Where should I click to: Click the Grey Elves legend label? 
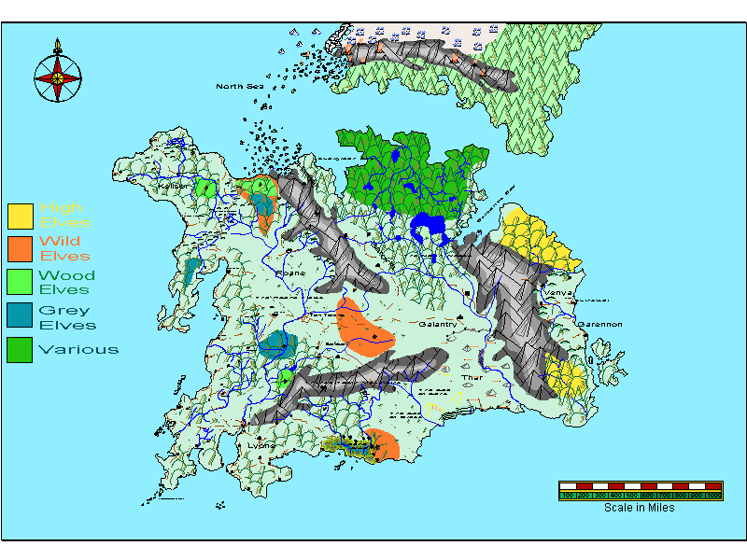pos(67,317)
